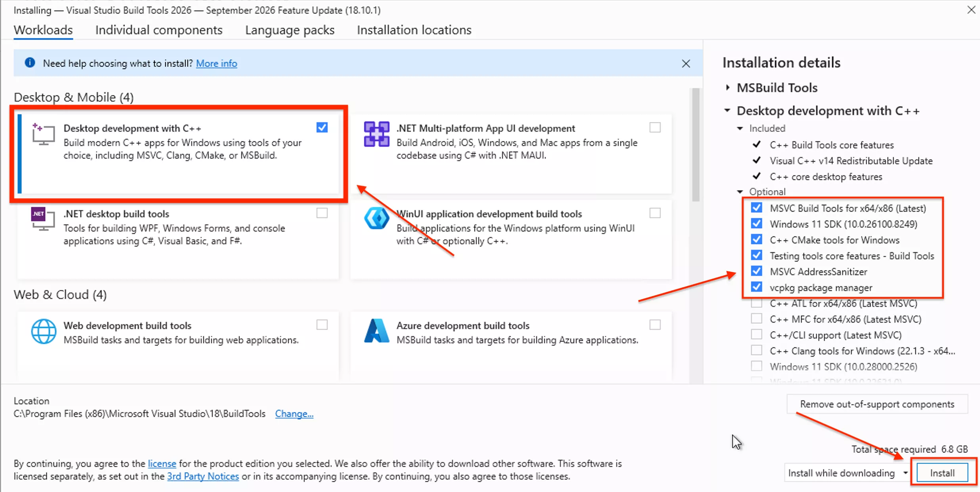Open the Individual components tab
This screenshot has height=492, width=980.
coord(159,30)
